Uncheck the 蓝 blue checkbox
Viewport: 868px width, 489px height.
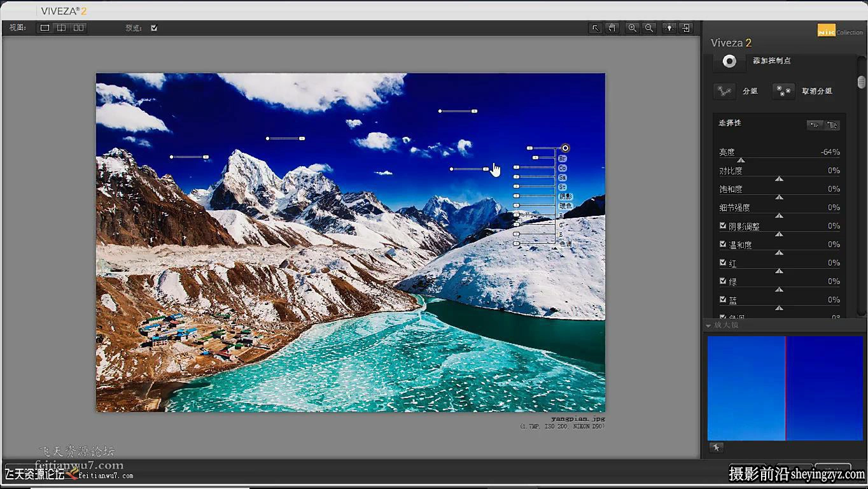[723, 299]
